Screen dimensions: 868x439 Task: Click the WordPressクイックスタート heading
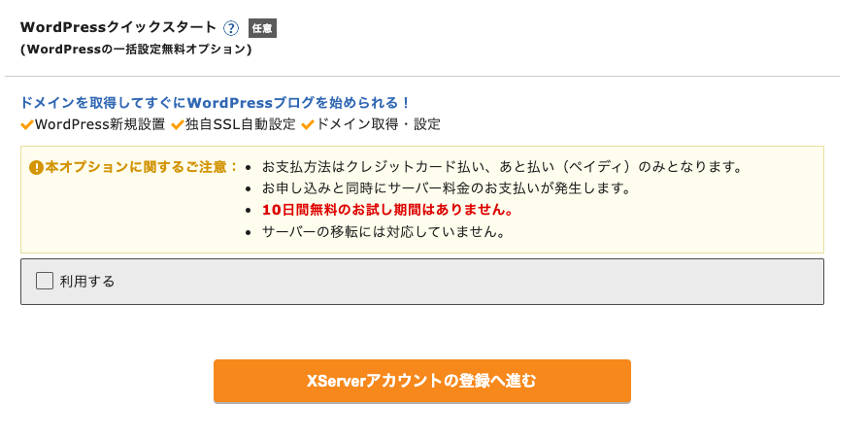point(117,28)
